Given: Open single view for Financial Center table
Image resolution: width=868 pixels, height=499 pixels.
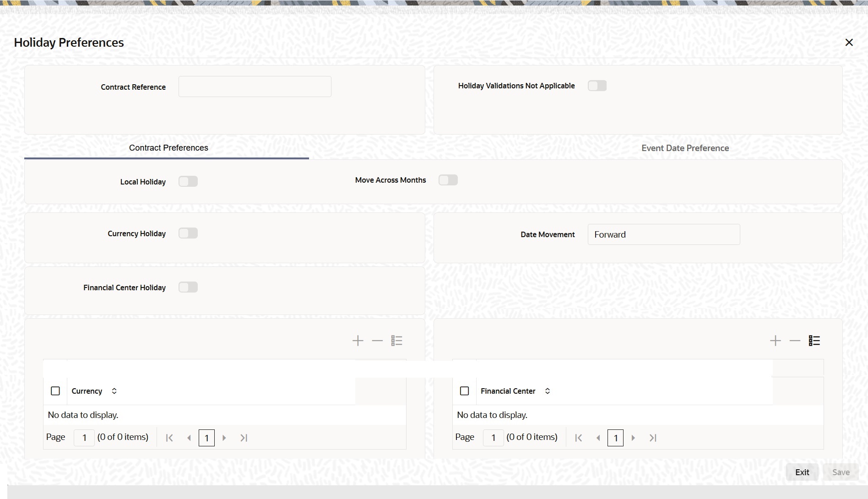Looking at the screenshot, I should pyautogui.click(x=814, y=341).
